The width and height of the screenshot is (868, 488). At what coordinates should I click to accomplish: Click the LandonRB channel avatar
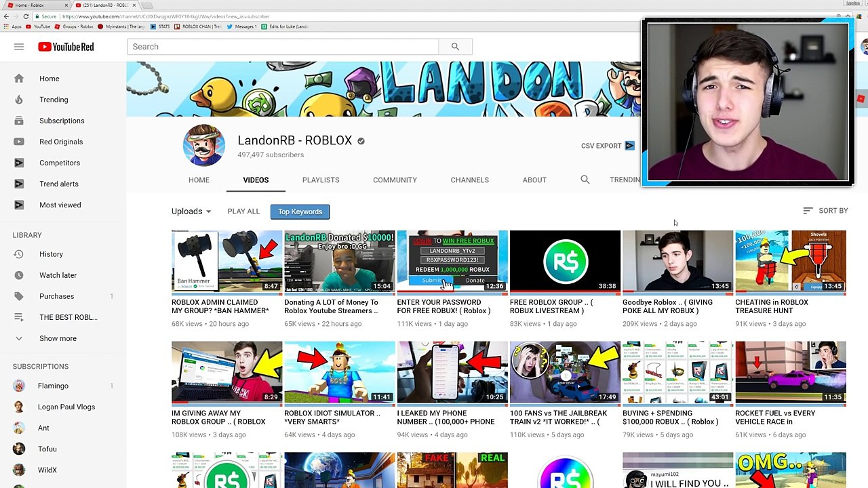[203, 146]
